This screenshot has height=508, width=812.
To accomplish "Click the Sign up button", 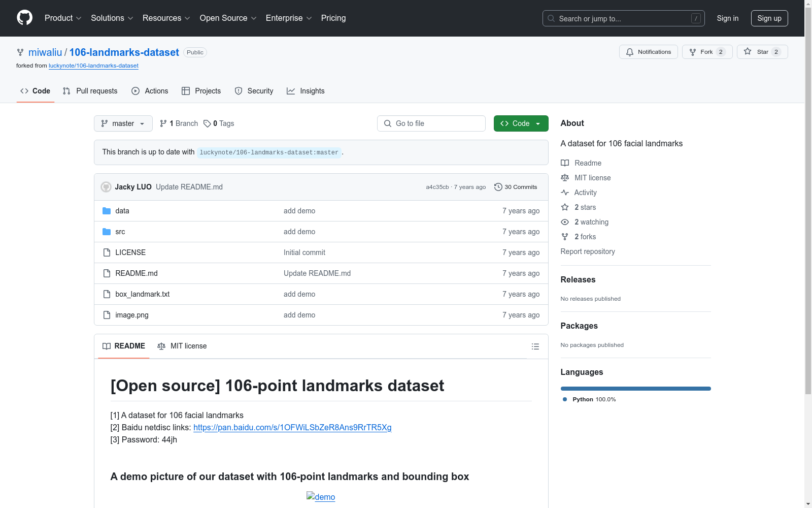I will [x=769, y=18].
